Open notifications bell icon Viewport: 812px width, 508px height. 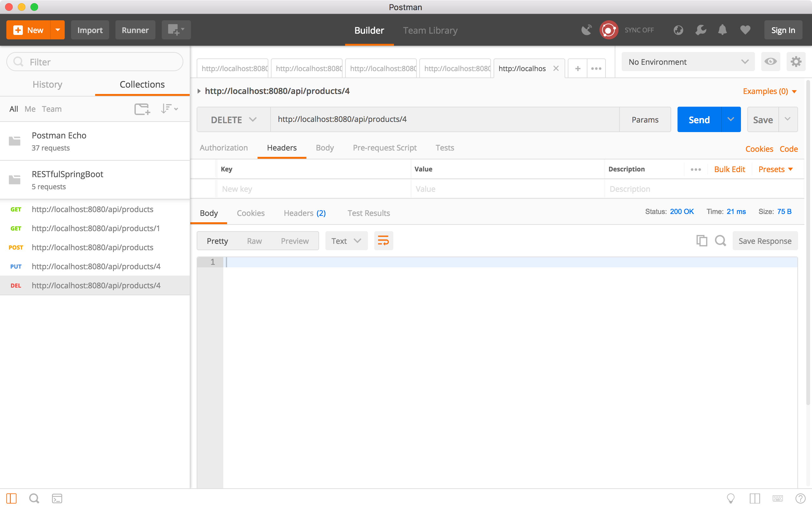pyautogui.click(x=723, y=30)
